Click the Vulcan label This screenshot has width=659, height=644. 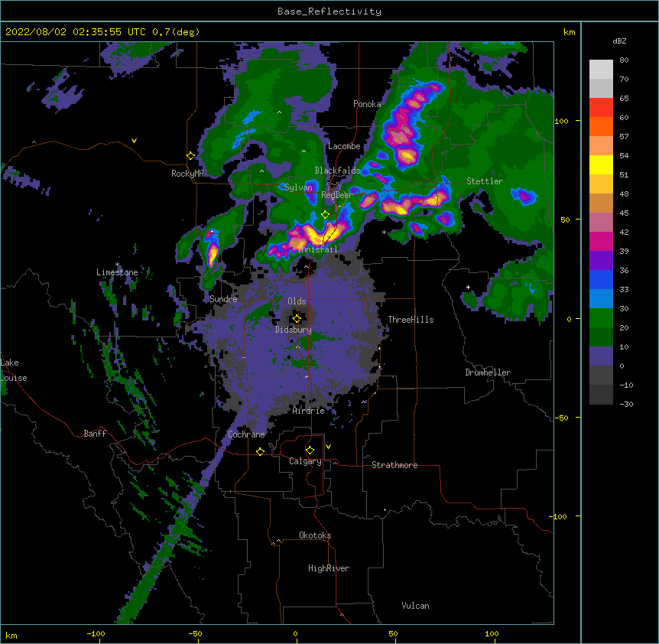click(x=415, y=606)
